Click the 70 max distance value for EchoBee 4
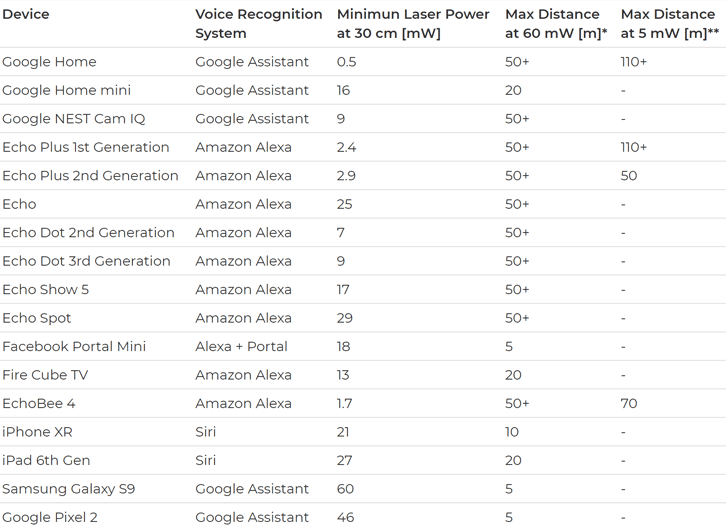 (x=629, y=404)
